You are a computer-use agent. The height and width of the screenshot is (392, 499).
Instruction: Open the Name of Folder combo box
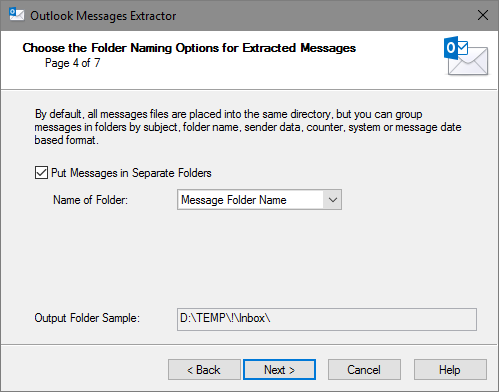point(259,200)
